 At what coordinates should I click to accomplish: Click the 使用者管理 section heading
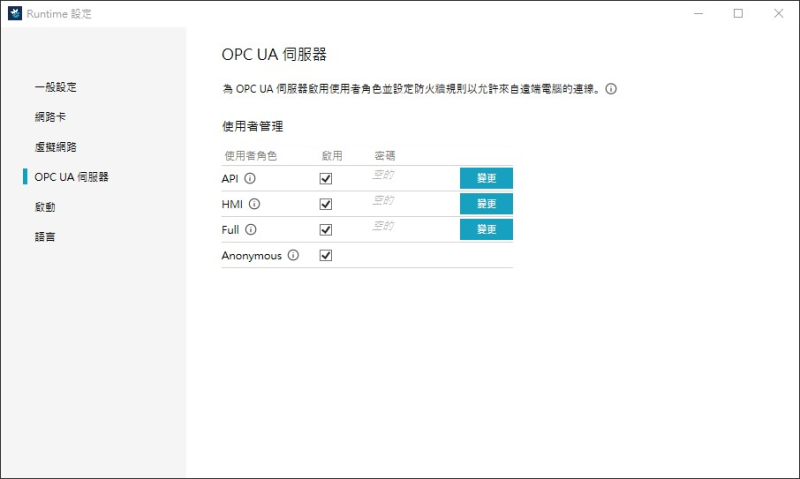(x=253, y=127)
